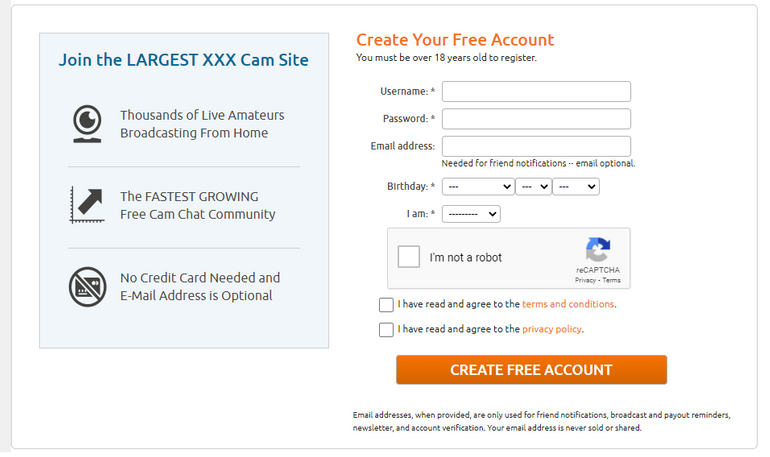The height and width of the screenshot is (457, 770).
Task: Click the reCAPTCHA logo icon
Action: (598, 249)
